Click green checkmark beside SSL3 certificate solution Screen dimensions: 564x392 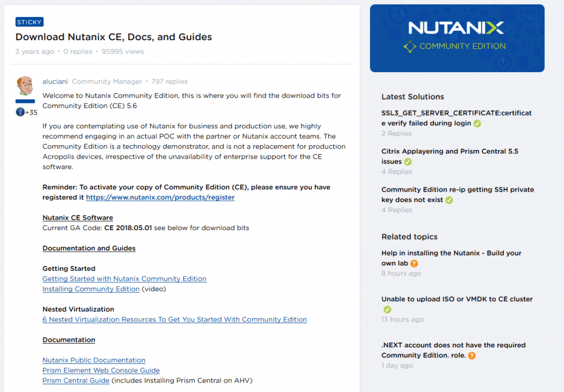(477, 123)
